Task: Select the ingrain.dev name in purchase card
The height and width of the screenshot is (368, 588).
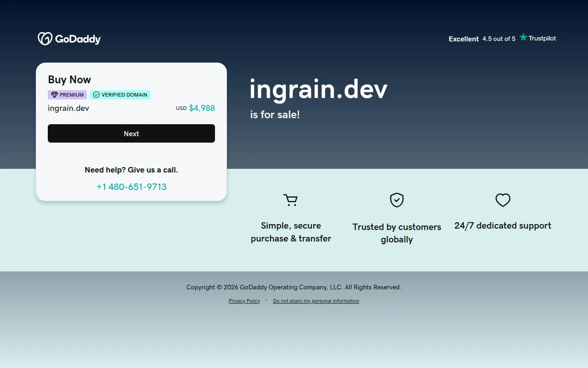Action: coord(68,108)
